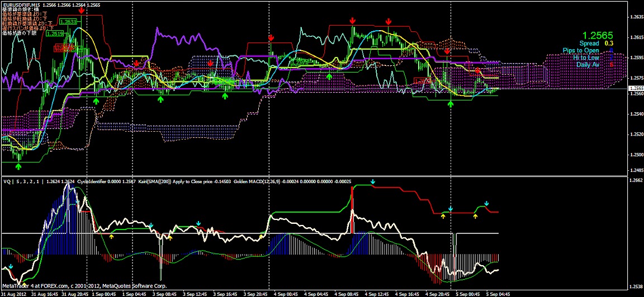Viewport: 644px width, 297px height.
Task: Click the Pips to Open label
Action: click(581, 50)
